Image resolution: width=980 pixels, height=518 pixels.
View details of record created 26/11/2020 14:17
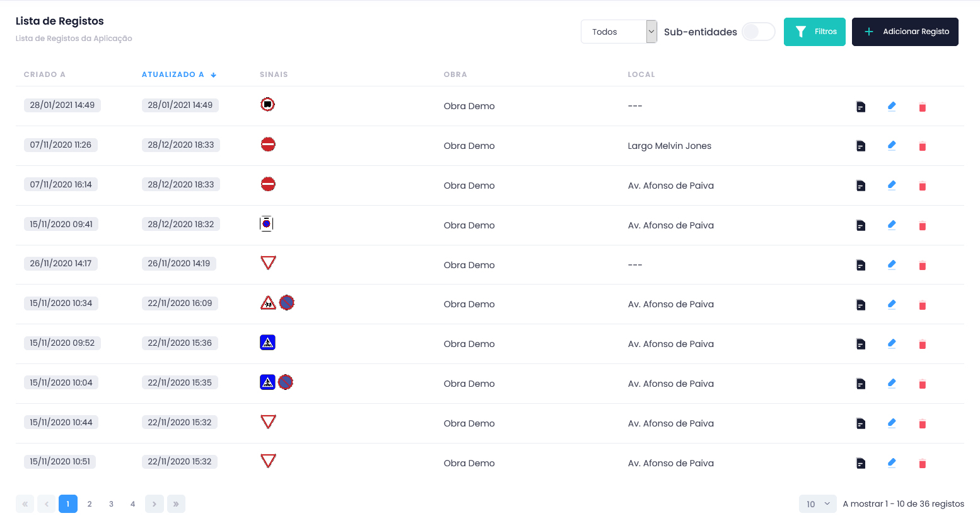click(x=861, y=265)
